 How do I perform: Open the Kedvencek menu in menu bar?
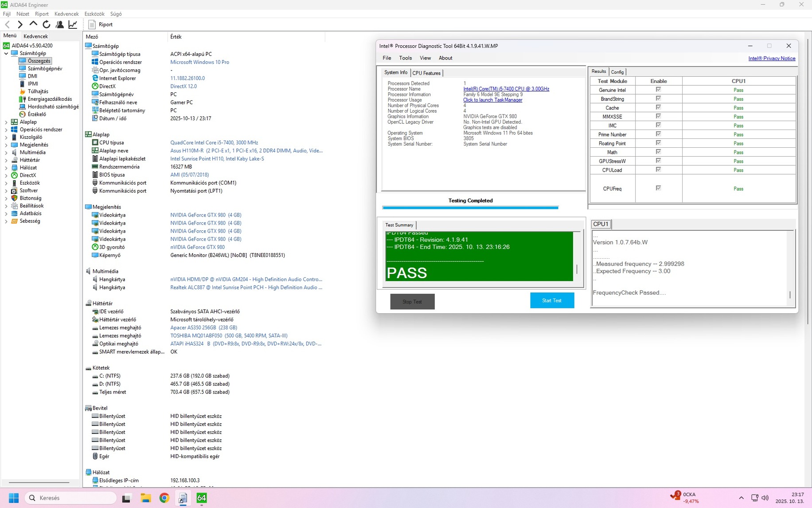pos(66,14)
